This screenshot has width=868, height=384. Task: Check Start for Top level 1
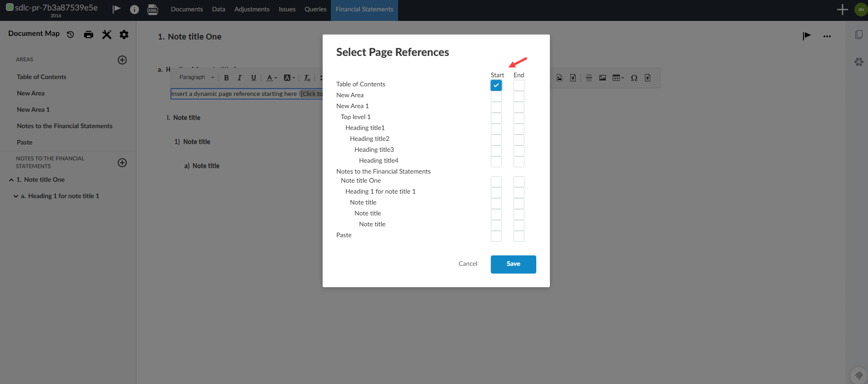496,118
